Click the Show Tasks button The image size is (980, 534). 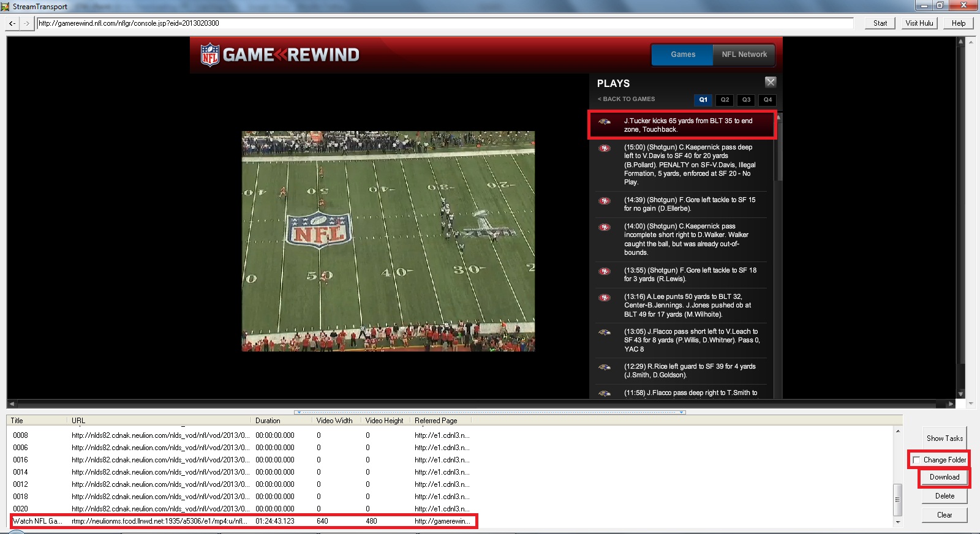944,438
